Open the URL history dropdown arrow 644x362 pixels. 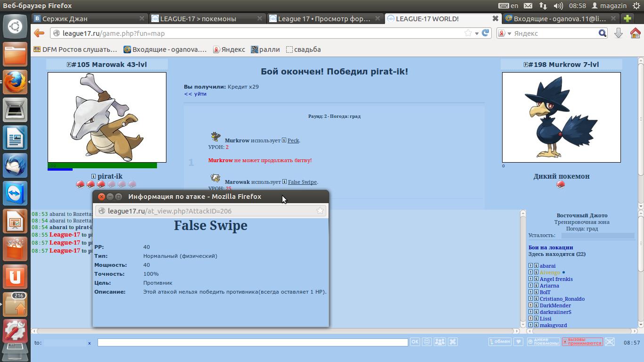click(477, 33)
